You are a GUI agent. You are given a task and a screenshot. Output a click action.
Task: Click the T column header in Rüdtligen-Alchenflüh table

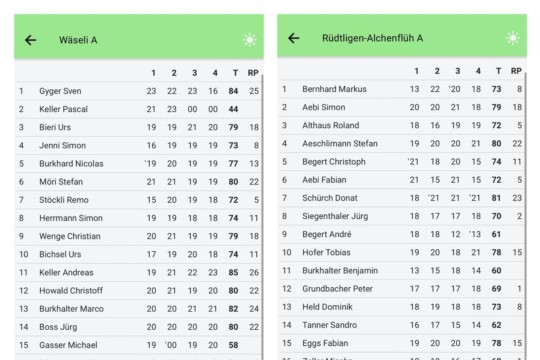click(x=498, y=71)
